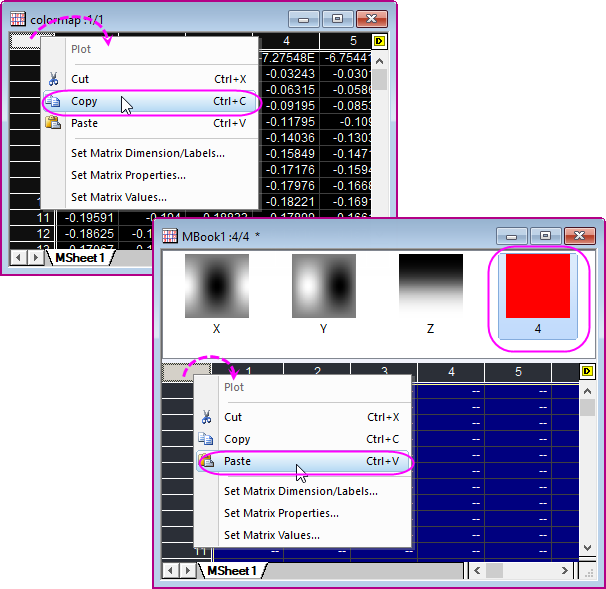
Task: Select the MSheet1 tab in MBook1 window
Action: pyautogui.click(x=232, y=571)
